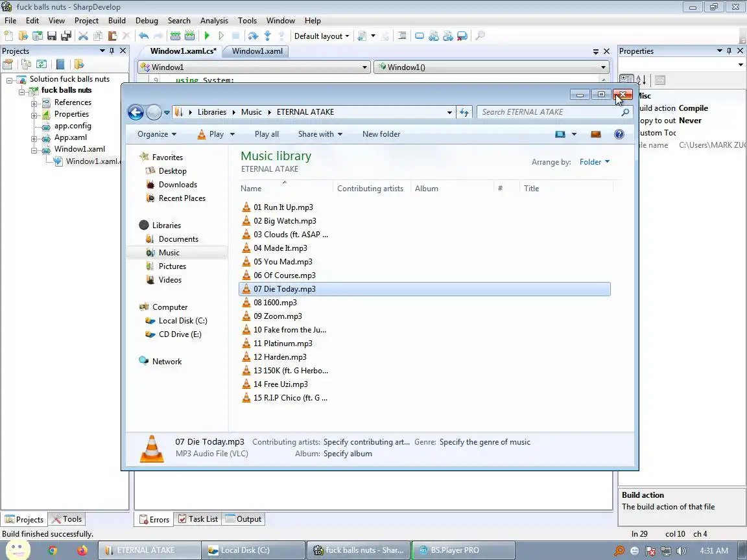Open the Organize dropdown in Explorer

click(x=157, y=134)
